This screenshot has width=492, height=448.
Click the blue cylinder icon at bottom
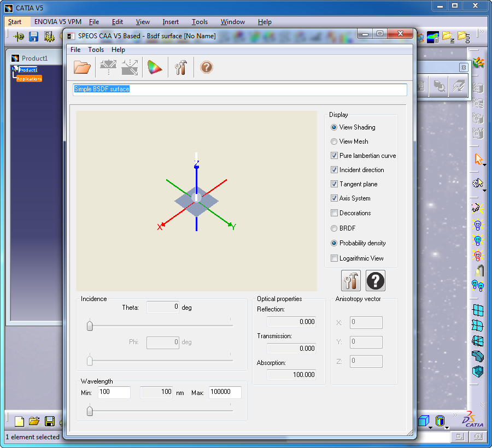(440, 421)
